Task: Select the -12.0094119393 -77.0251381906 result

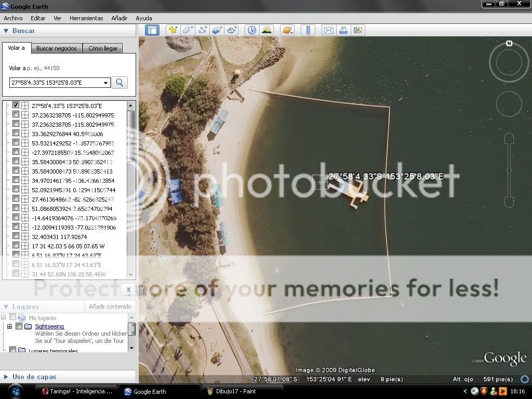Action: coord(74,228)
